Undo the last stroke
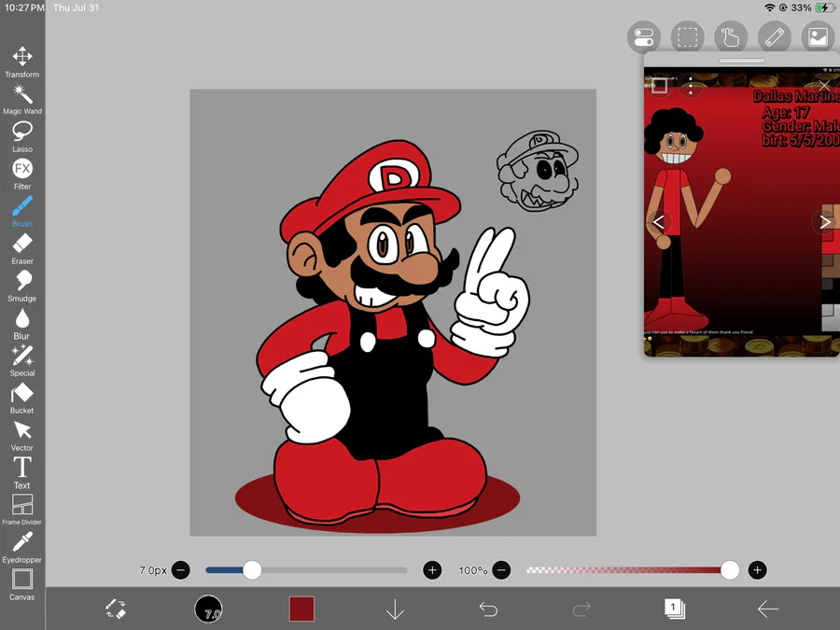 click(x=488, y=609)
